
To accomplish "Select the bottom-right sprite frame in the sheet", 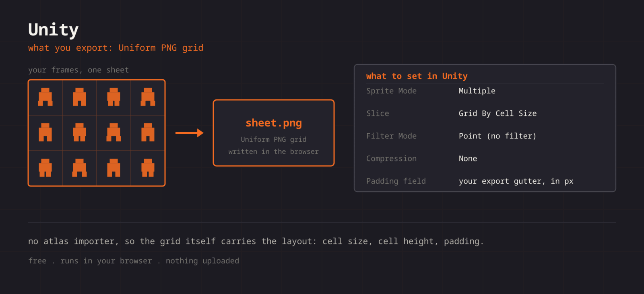I will point(148,168).
